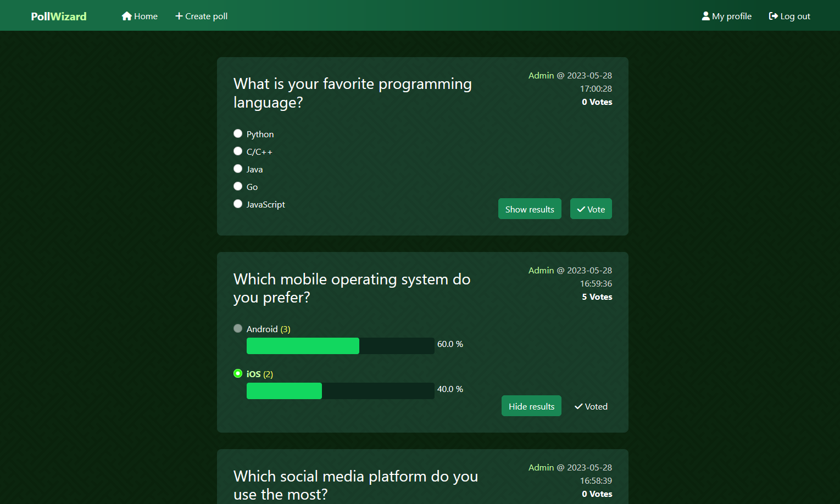Open Admin author link on social media poll

point(541,467)
